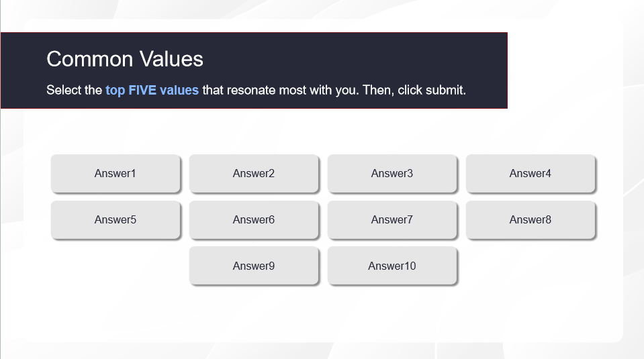This screenshot has width=644, height=359.
Task: Toggle Answer7 as a chosen value
Action: (x=392, y=219)
